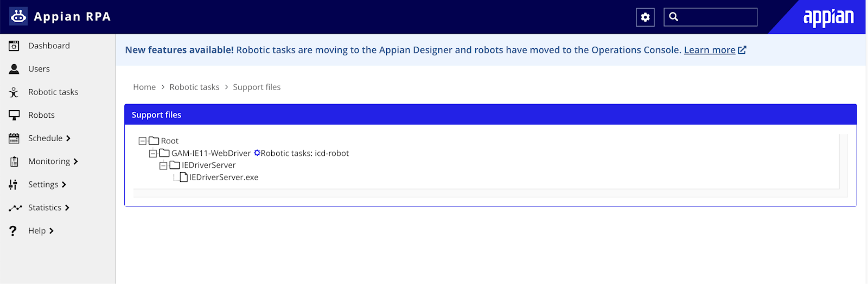The image size is (868, 284).
Task: Click the Robots monitor icon
Action: pos(14,115)
